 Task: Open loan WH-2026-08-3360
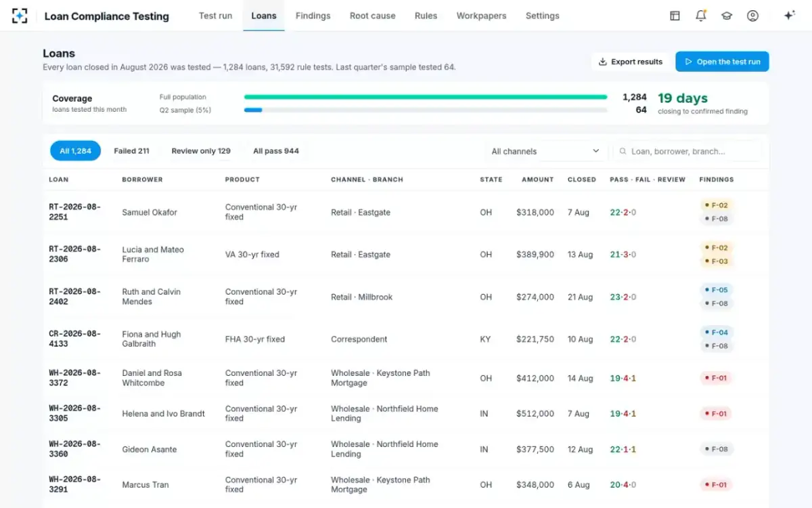[x=74, y=449]
